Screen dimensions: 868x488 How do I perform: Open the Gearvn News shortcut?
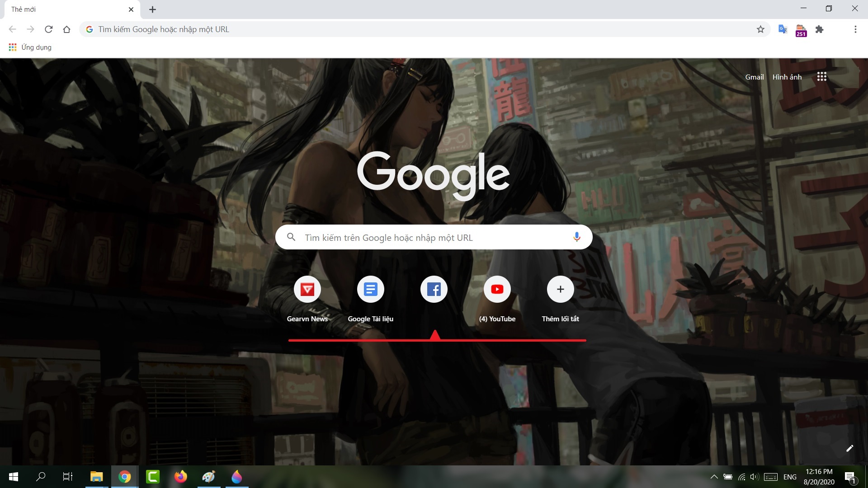tap(307, 299)
